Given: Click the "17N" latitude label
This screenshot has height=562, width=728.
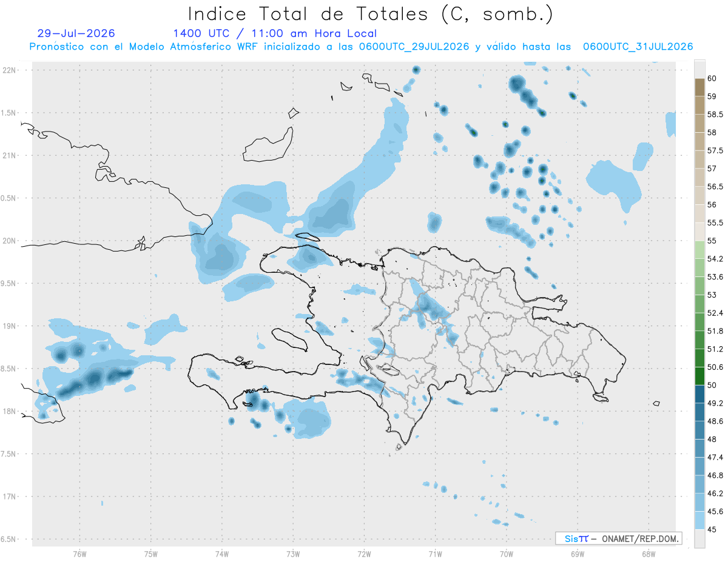Looking at the screenshot, I should [8, 497].
